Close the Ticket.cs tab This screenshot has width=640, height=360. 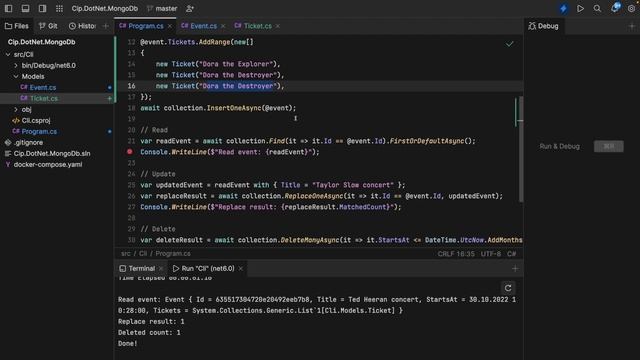(278, 26)
